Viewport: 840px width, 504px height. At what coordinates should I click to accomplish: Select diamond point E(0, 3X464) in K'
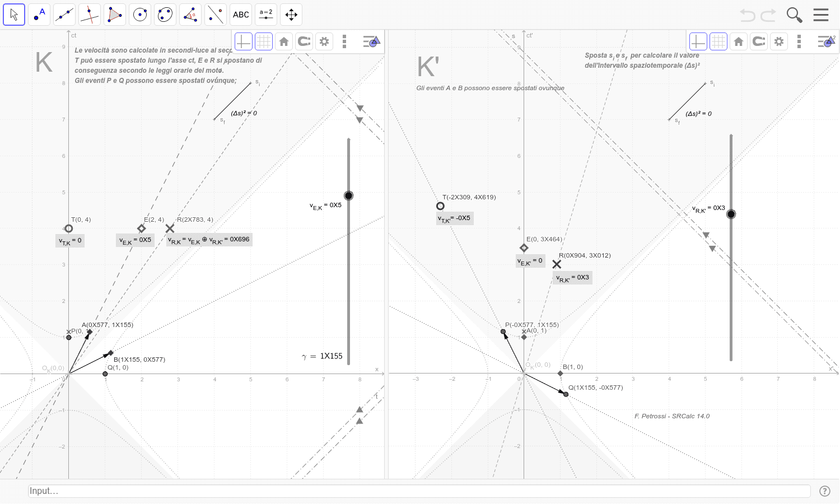[x=524, y=248]
